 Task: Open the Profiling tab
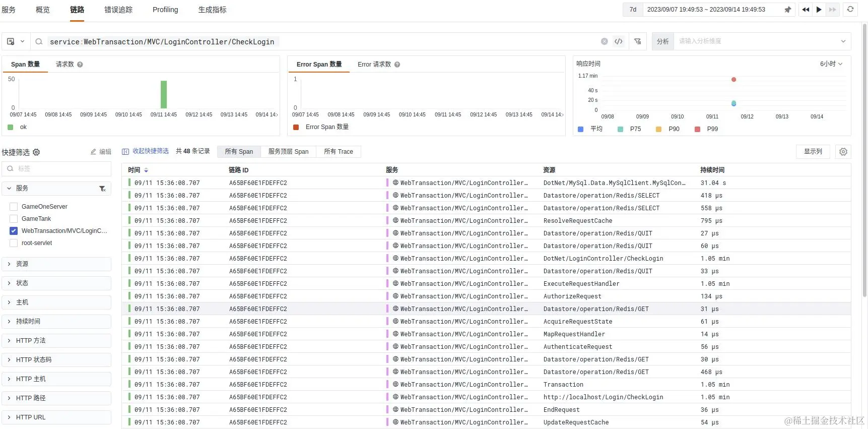point(165,10)
